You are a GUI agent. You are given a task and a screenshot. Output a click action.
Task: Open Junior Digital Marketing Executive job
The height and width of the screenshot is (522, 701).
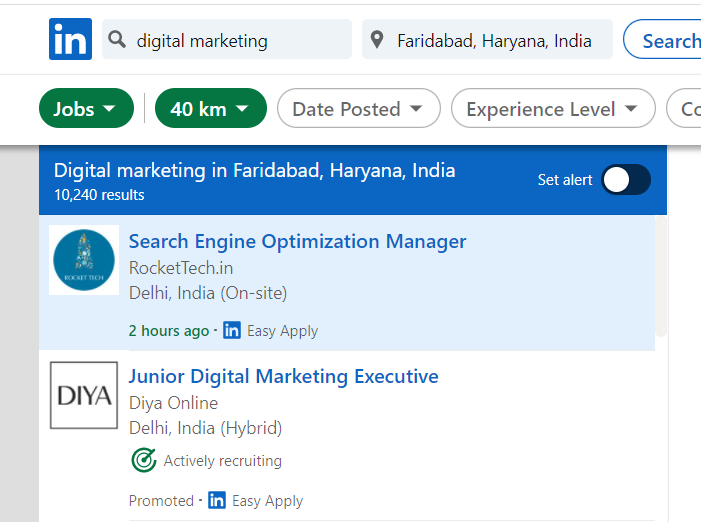click(283, 376)
